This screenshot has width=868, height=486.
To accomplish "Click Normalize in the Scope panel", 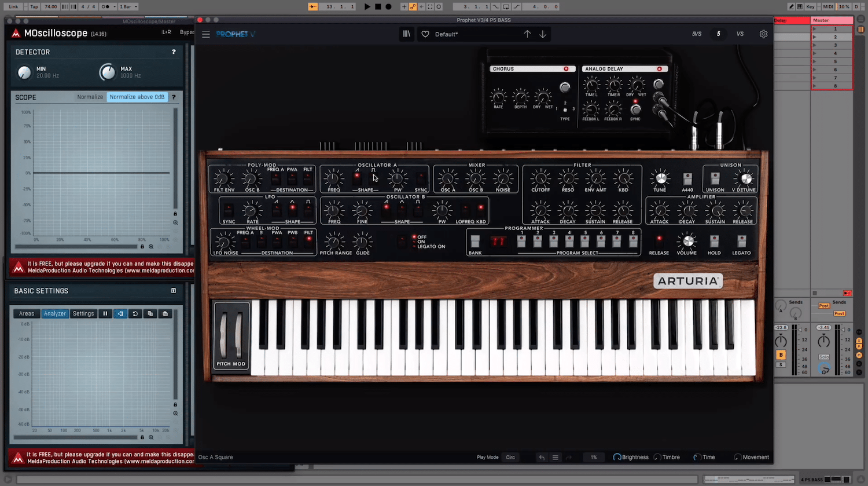I will tap(90, 97).
